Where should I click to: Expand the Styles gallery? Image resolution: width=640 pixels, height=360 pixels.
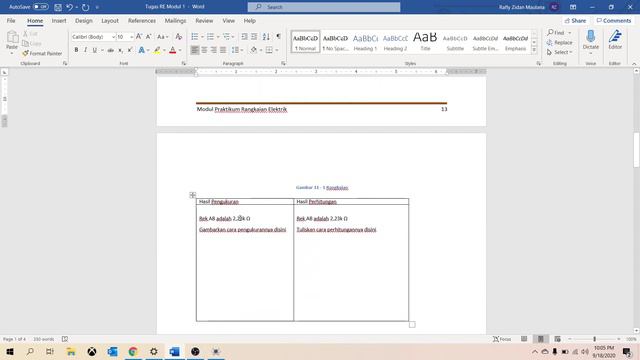pyautogui.click(x=534, y=50)
